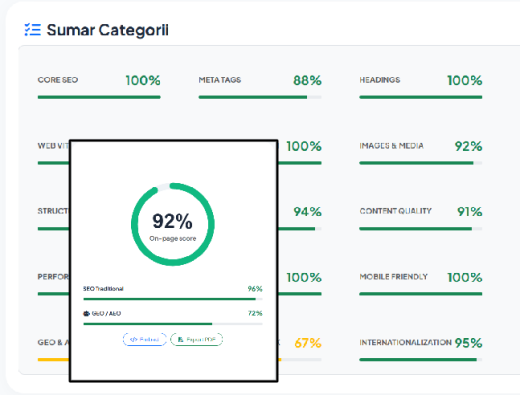Click the MOBILE FRIENDLY progress bar
The height and width of the screenshot is (395, 520).
tap(421, 294)
